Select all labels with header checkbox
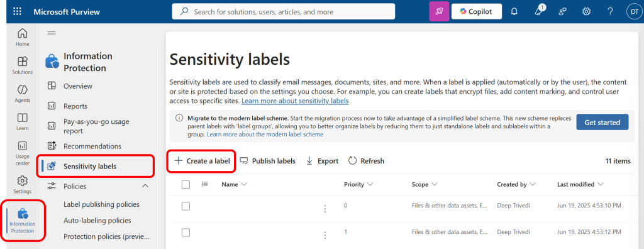The width and height of the screenshot is (644, 249). 186,184
